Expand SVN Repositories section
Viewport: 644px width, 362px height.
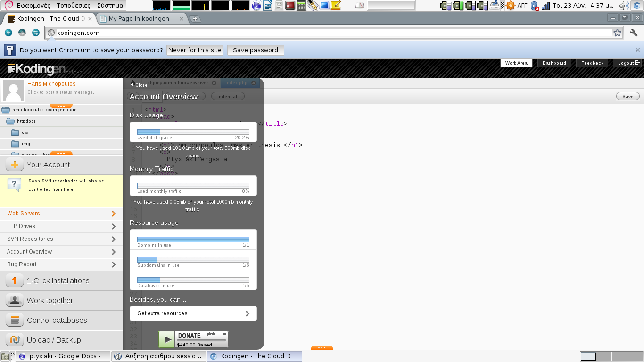click(61, 239)
